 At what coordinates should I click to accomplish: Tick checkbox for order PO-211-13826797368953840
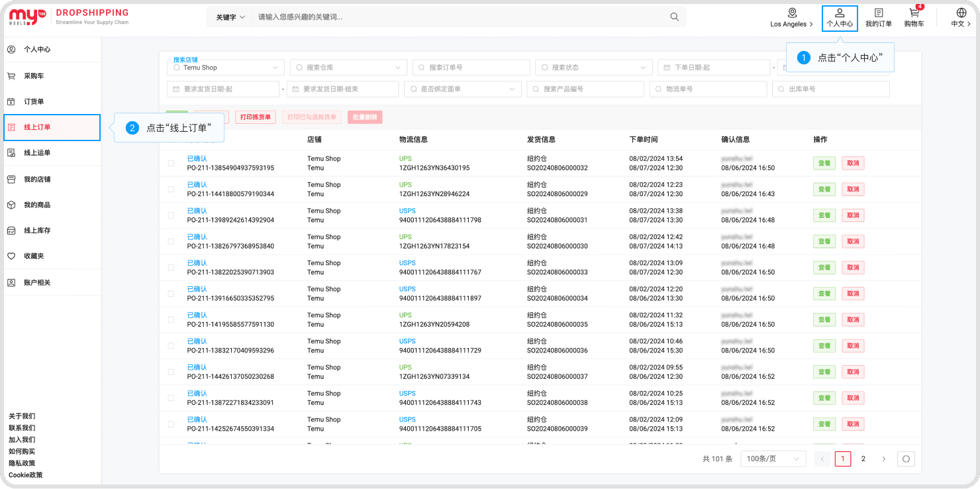(171, 241)
